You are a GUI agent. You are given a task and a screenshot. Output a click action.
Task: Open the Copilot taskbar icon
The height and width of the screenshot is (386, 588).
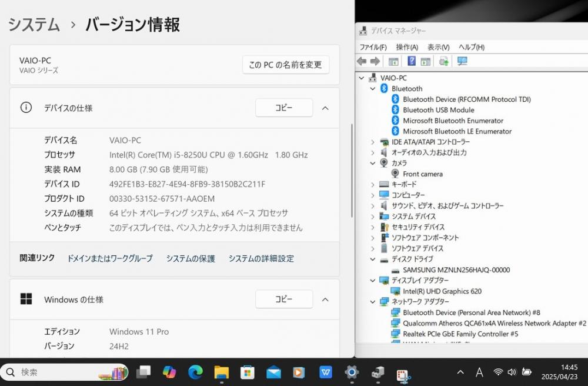click(x=169, y=372)
